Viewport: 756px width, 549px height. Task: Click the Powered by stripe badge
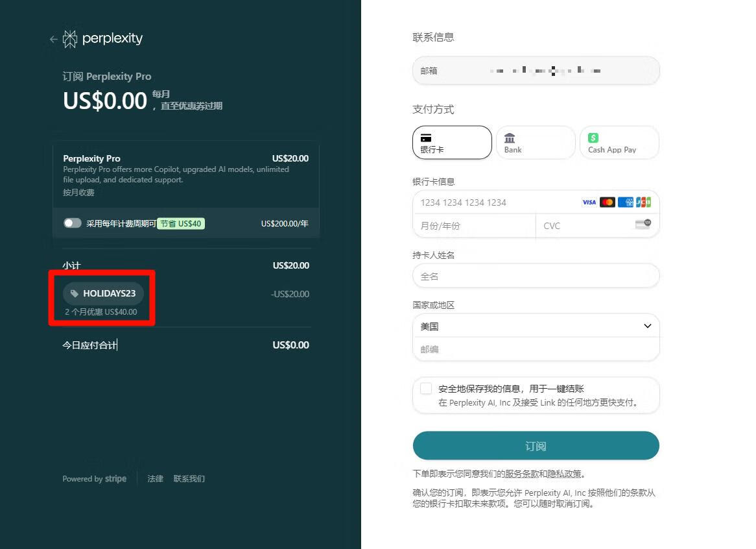(x=95, y=478)
